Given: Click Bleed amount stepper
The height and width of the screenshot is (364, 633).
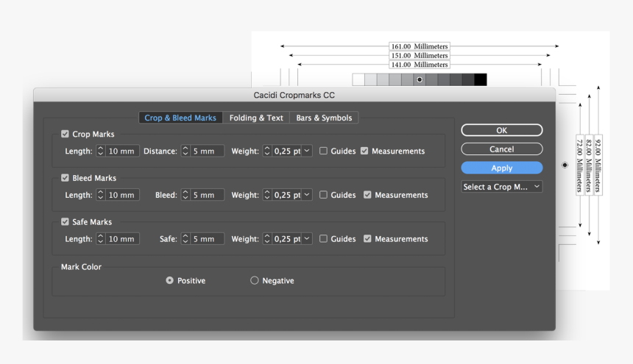Looking at the screenshot, I should (185, 195).
